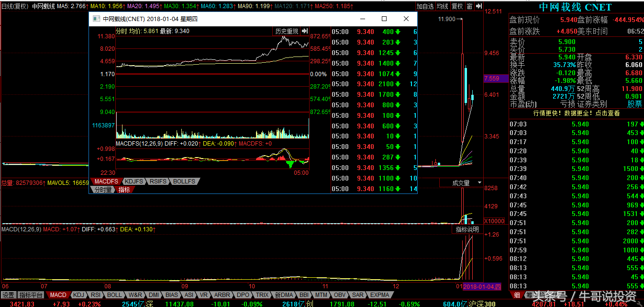The width and height of the screenshot is (644, 307).
Task: Click the jump arrow icon beside 历史重现
Action: (304, 31)
